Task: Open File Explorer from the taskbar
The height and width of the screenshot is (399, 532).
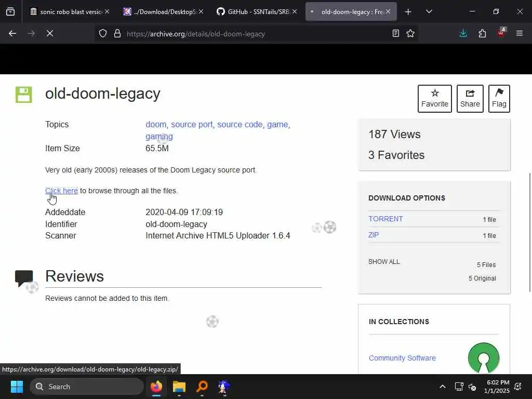Action: (x=179, y=387)
